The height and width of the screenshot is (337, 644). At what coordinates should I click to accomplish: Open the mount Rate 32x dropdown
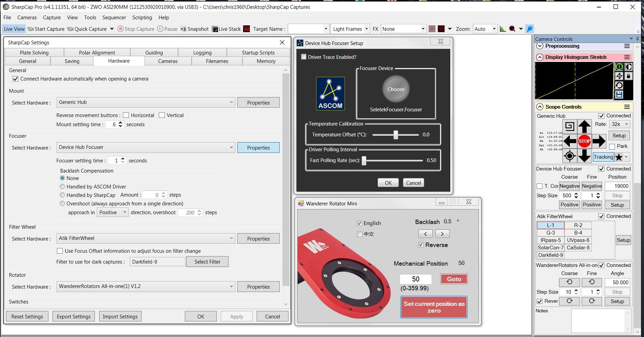click(x=620, y=124)
